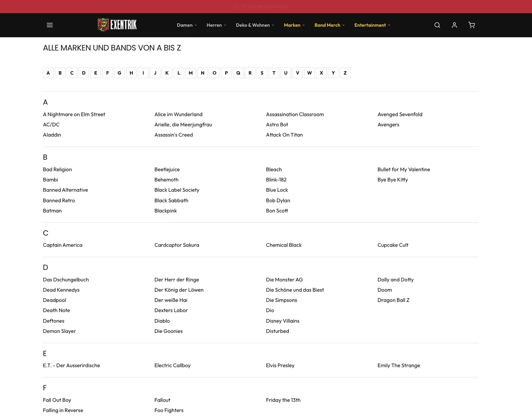Open the Captain America link

pos(63,245)
